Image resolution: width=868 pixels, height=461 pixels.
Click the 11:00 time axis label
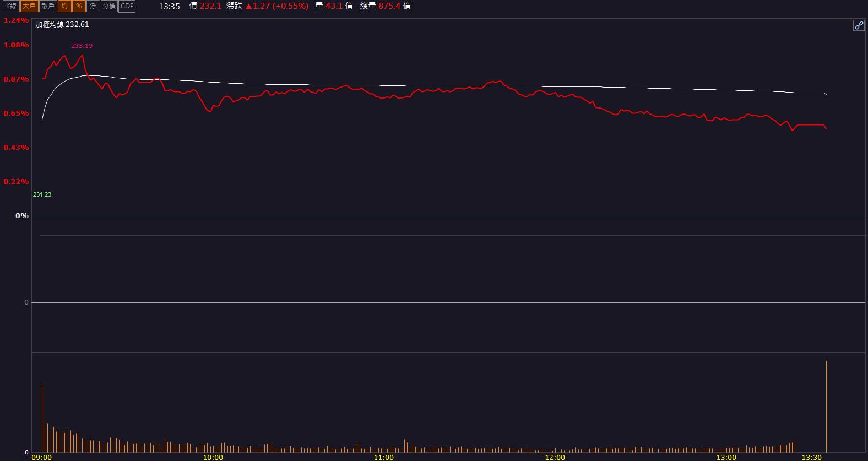click(x=384, y=457)
